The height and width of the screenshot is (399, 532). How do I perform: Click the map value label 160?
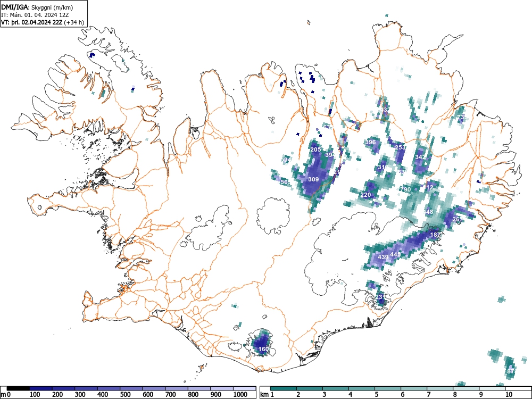263,349
